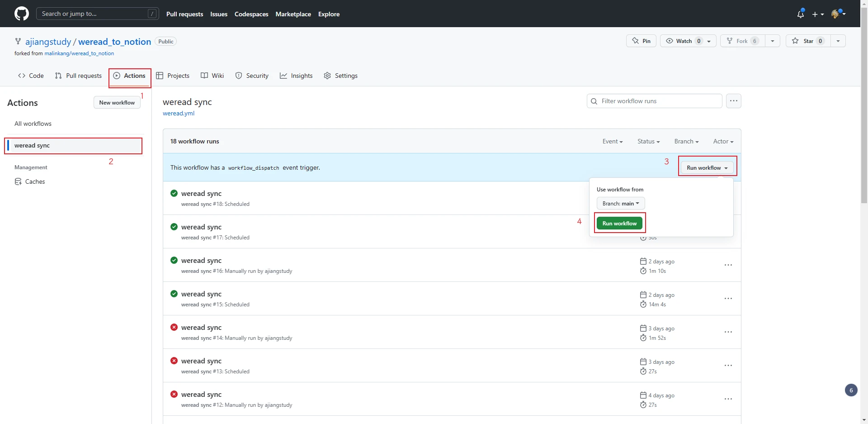Click the success status icon for run #16
This screenshot has height=424, width=868.
click(x=174, y=260)
